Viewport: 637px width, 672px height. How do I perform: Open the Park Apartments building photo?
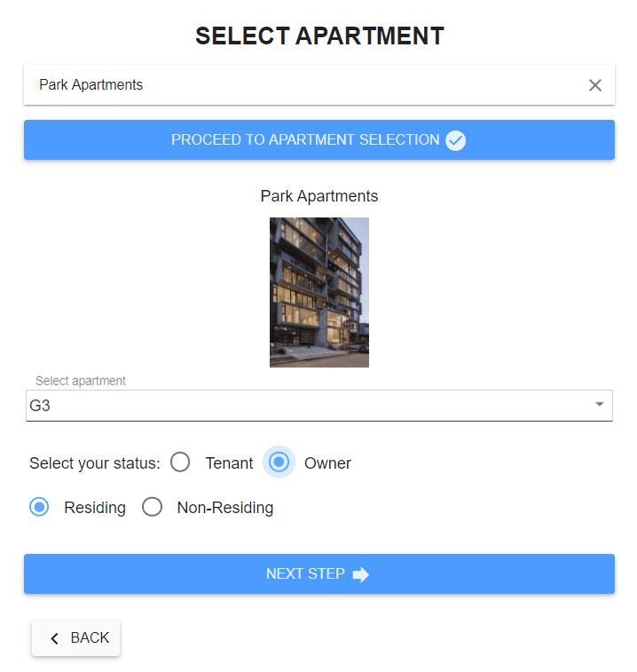click(x=318, y=292)
